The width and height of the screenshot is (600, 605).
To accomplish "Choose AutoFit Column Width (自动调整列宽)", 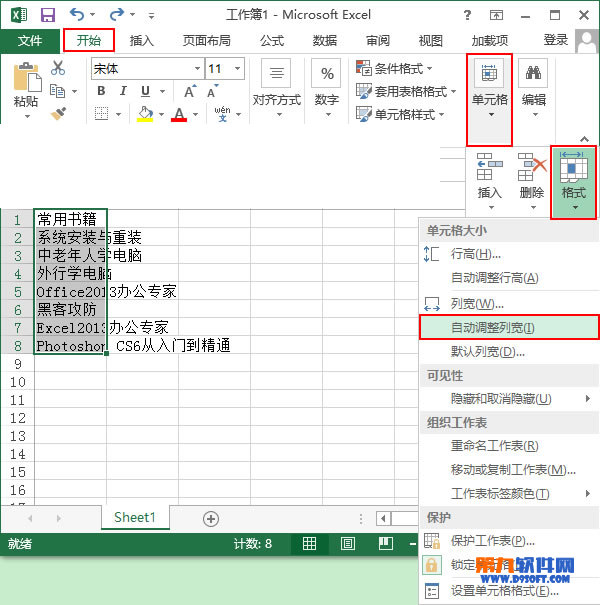I will click(x=509, y=328).
